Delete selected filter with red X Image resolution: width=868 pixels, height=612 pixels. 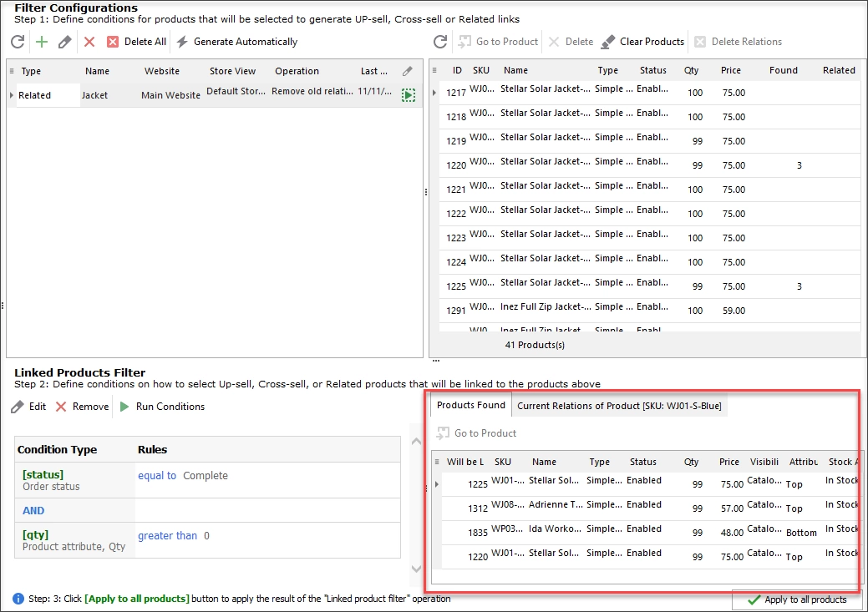pos(89,42)
